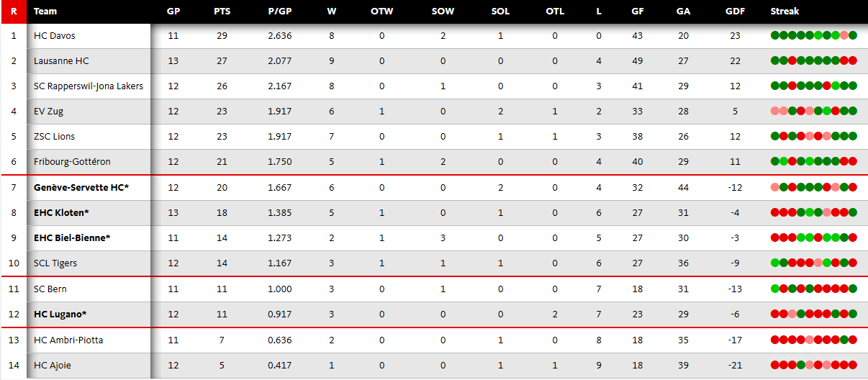Click the first streak dot for SCL Tigers
868x380 pixels.
click(x=774, y=263)
